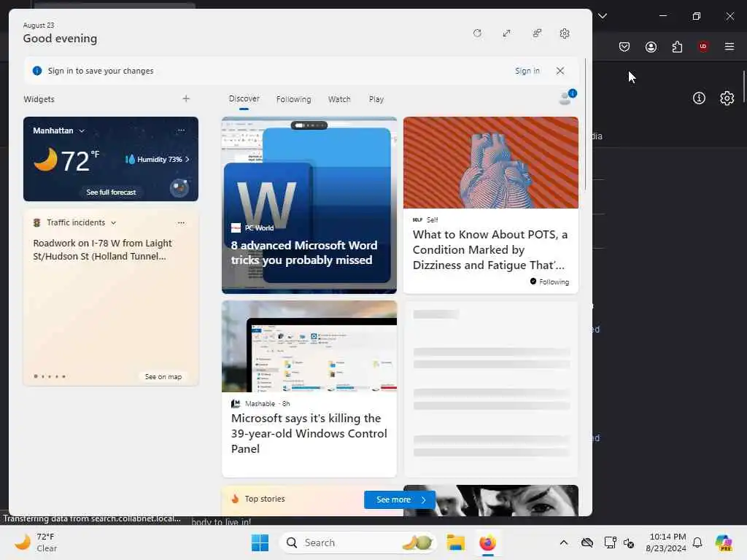This screenshot has height=560, width=747.
Task: Open Firefox account icon
Action: (x=651, y=46)
